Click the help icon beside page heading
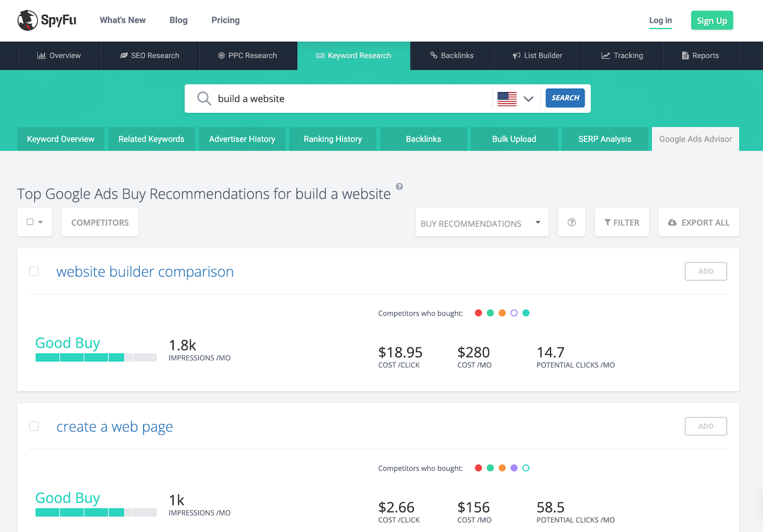This screenshot has width=763, height=532. coord(400,186)
